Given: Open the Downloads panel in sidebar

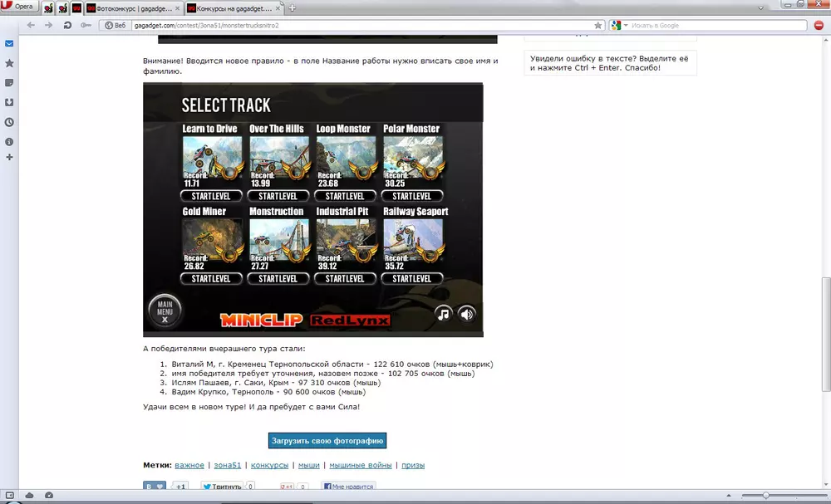Looking at the screenshot, I should [x=9, y=102].
